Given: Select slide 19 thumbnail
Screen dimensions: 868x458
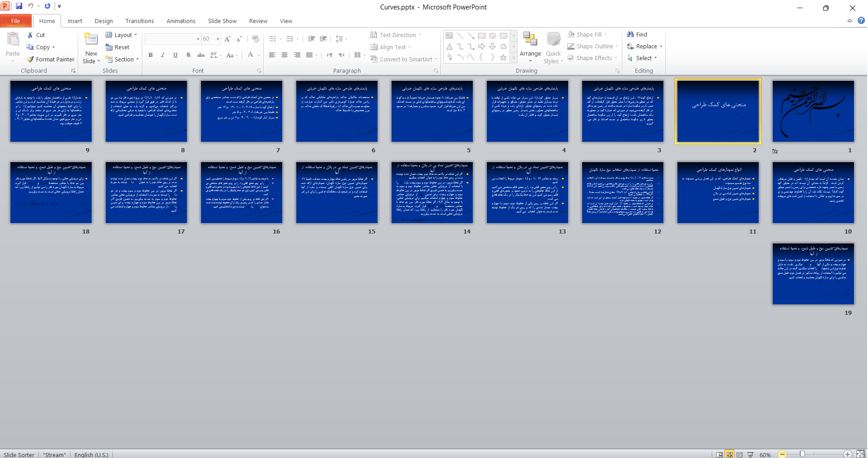Looking at the screenshot, I should 813,274.
